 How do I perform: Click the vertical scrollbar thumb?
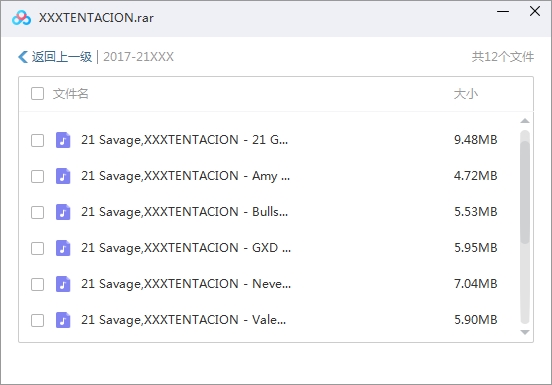(525, 192)
